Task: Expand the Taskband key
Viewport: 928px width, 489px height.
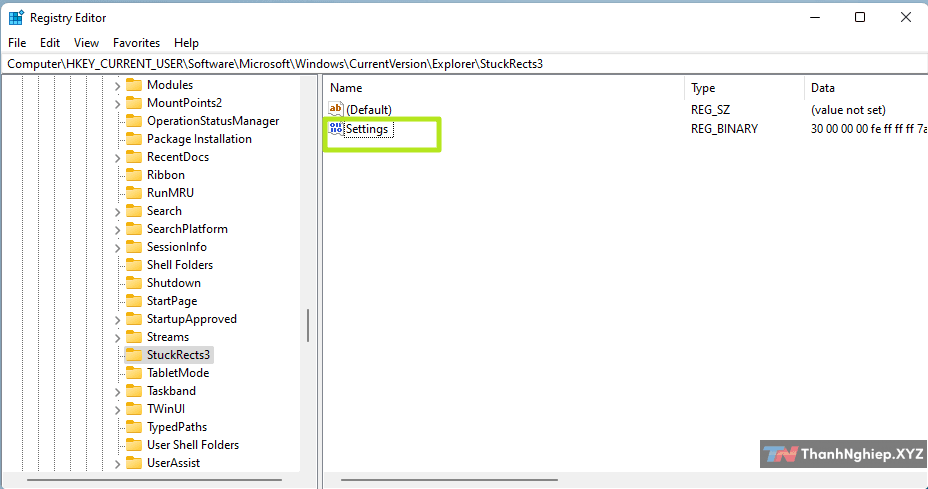Action: pyautogui.click(x=117, y=391)
